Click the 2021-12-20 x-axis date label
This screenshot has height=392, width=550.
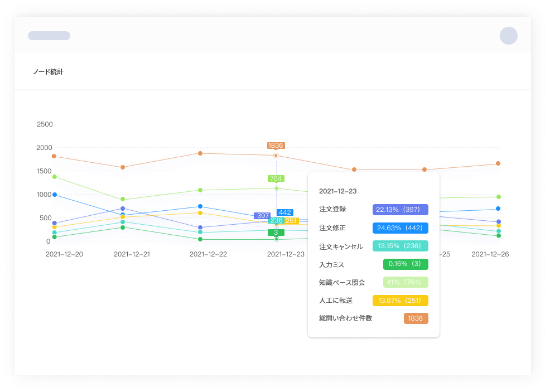coord(64,254)
